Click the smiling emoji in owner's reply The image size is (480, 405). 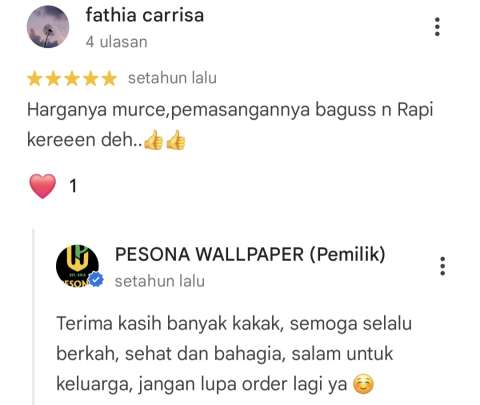(363, 384)
